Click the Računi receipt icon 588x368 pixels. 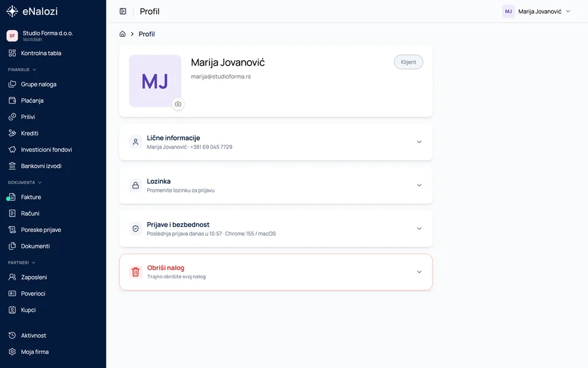(12, 213)
